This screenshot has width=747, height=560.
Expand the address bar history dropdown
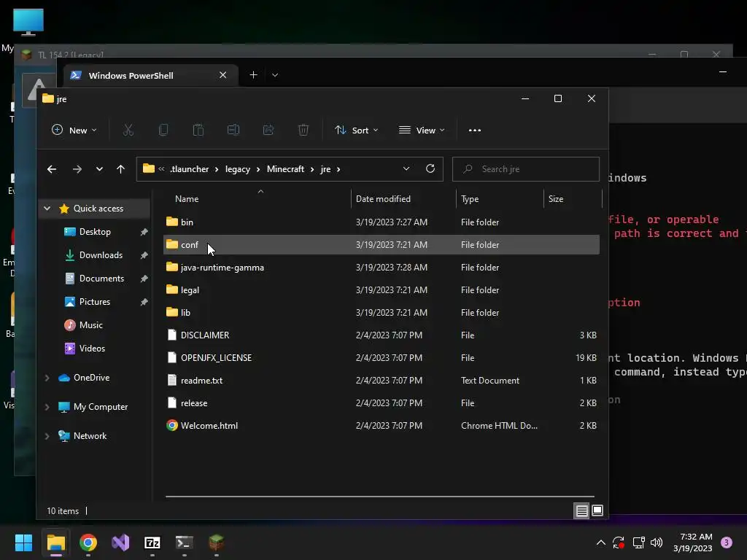click(406, 168)
